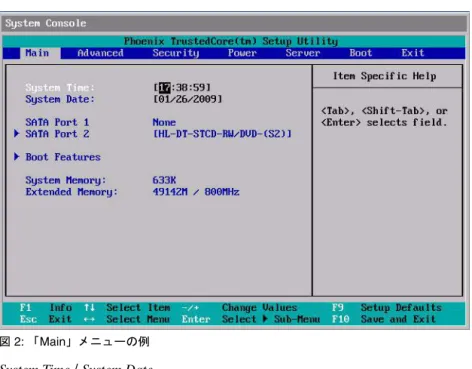The height and width of the screenshot is (369, 472).
Task: Click the 49142M / 800MHz value
Action: click(196, 192)
